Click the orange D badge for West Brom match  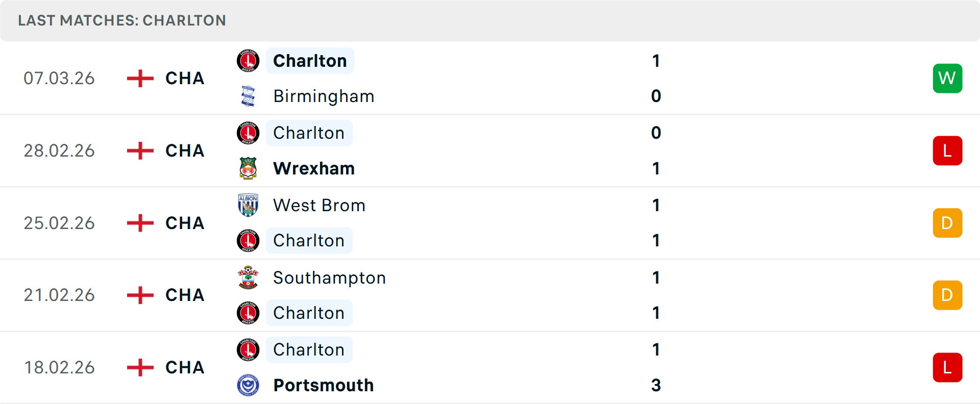pyautogui.click(x=947, y=223)
